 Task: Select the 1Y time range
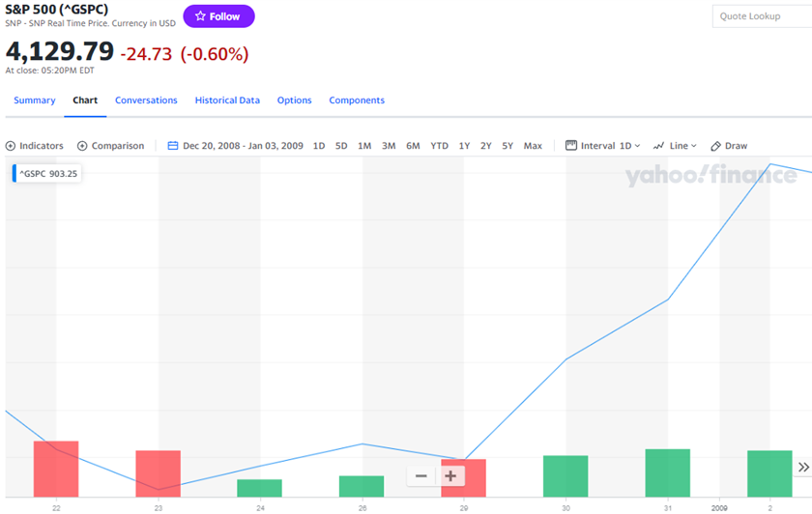coord(465,146)
